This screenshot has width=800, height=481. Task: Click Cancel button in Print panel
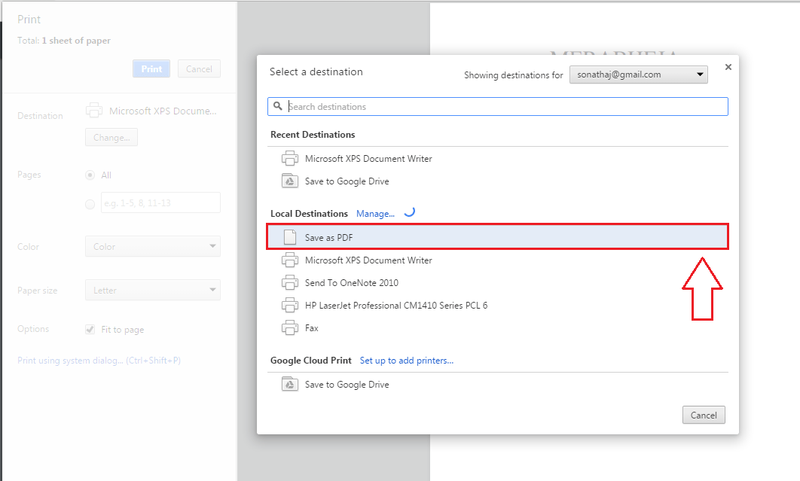tap(199, 68)
